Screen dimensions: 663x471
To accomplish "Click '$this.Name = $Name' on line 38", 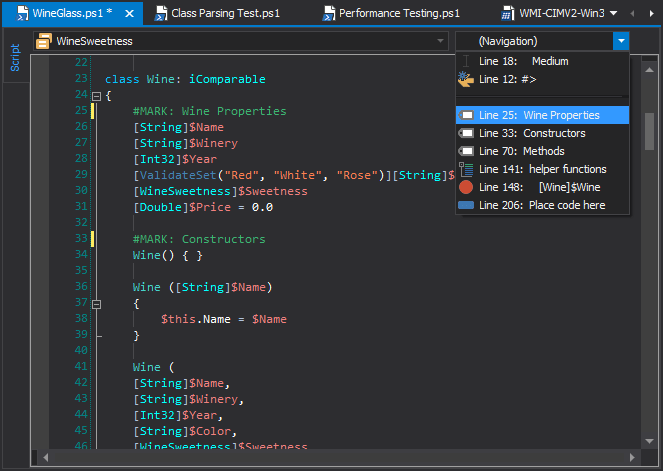I will point(224,319).
